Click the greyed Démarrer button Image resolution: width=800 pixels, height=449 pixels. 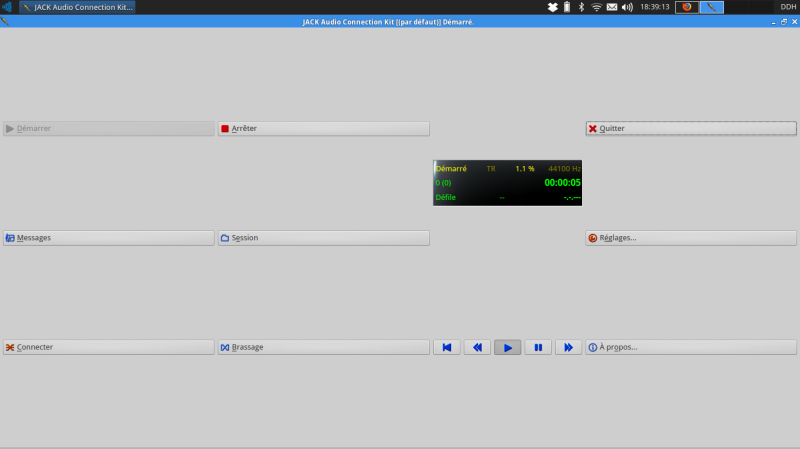109,129
